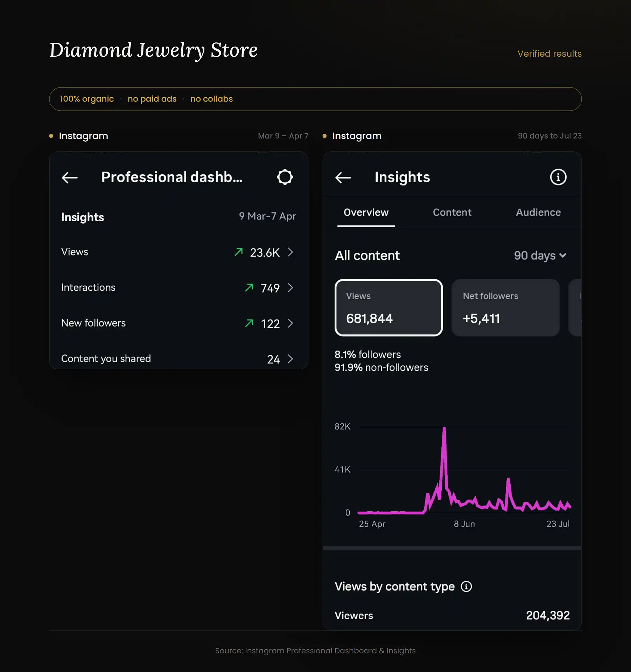631x672 pixels.
Task: Click the Mar 9 – Apr 7 caption
Action: tap(283, 136)
